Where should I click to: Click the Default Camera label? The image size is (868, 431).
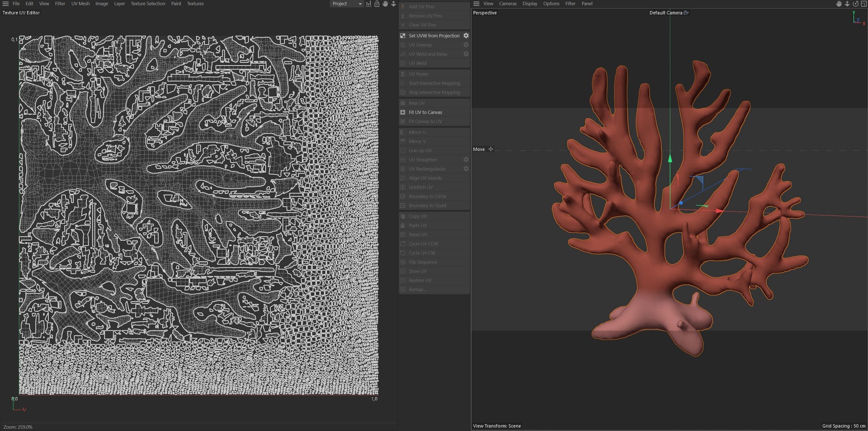665,13
